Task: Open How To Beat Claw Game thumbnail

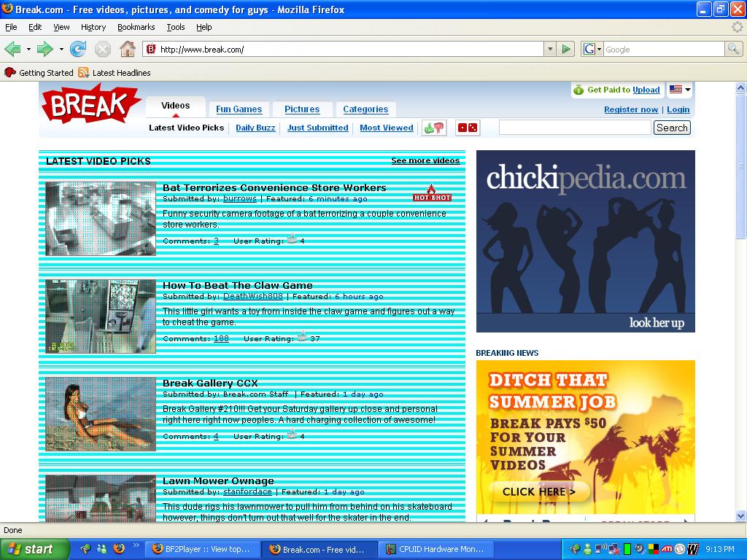Action: (101, 316)
